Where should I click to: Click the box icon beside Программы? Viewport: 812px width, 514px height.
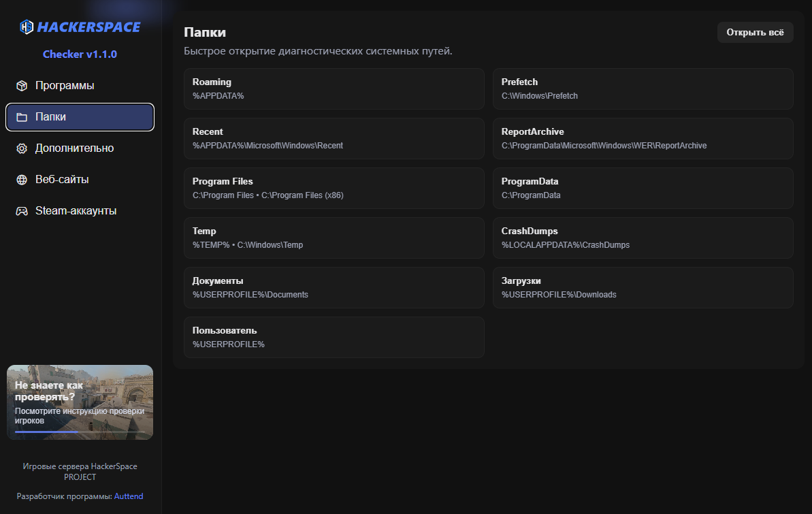click(22, 86)
